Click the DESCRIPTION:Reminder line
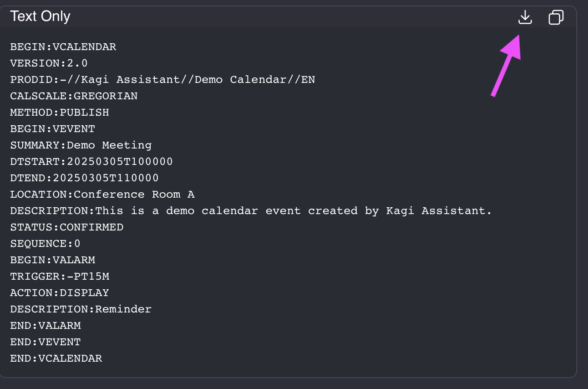This screenshot has width=588, height=389. (x=81, y=309)
